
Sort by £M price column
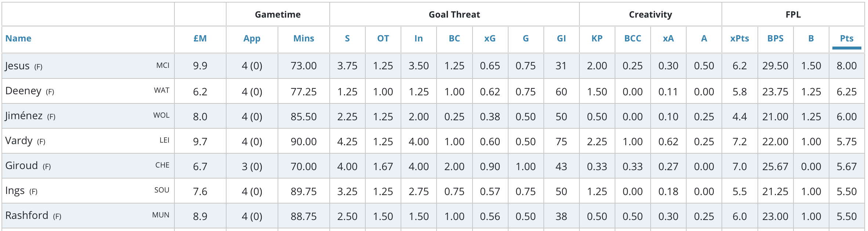[x=200, y=38]
